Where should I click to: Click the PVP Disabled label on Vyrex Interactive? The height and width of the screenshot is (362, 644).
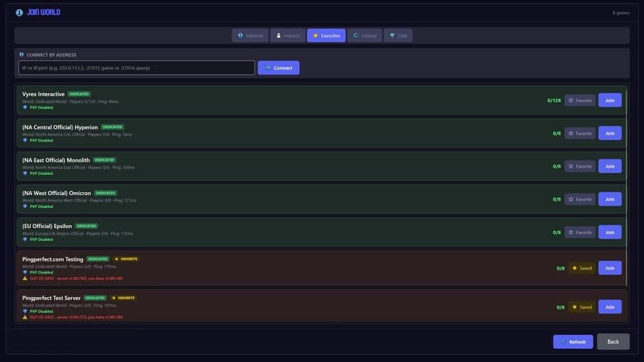tap(41, 107)
